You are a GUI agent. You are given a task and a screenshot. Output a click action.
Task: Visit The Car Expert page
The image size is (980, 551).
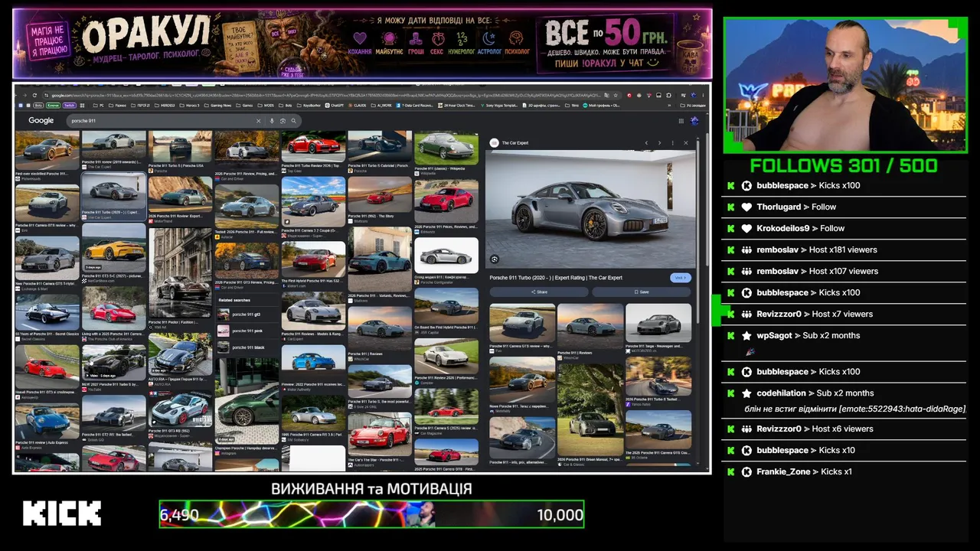(x=680, y=278)
